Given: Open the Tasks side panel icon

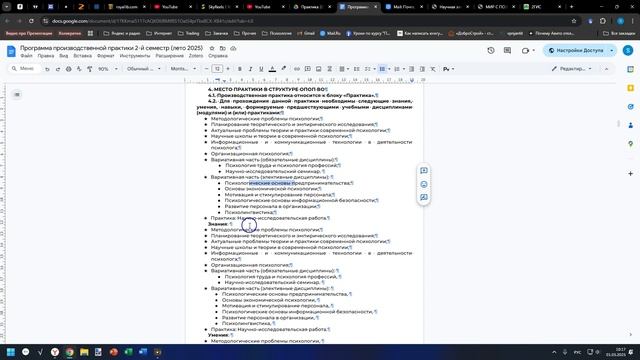Looking at the screenshot, I should tap(631, 107).
